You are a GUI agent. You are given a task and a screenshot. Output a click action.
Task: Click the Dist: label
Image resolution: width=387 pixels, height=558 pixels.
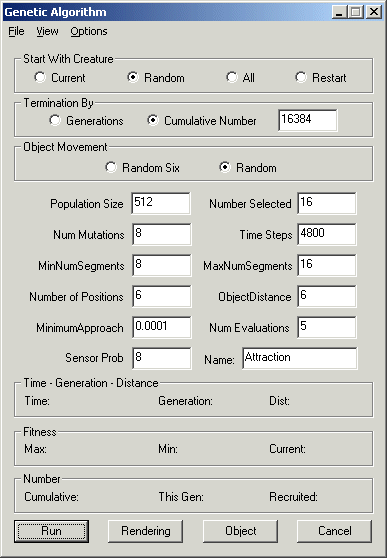pyautogui.click(x=279, y=401)
